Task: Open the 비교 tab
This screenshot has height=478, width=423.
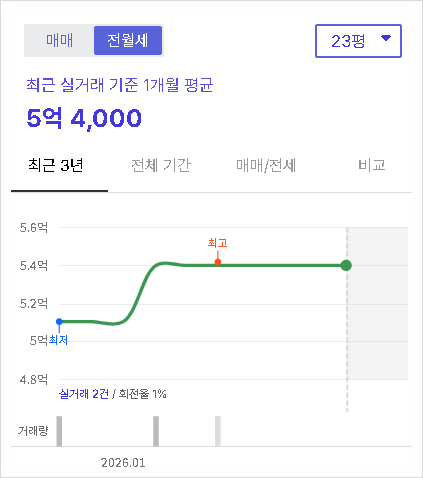Action: [372, 165]
